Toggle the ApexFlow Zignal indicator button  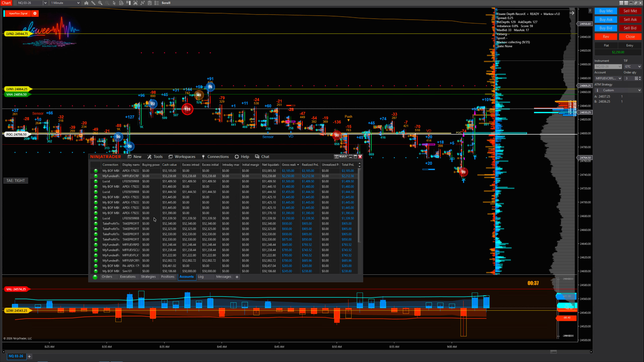[18, 14]
